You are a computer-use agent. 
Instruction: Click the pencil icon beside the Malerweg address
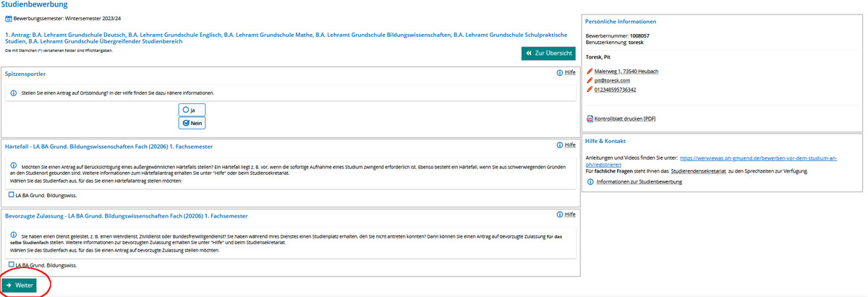click(x=590, y=72)
